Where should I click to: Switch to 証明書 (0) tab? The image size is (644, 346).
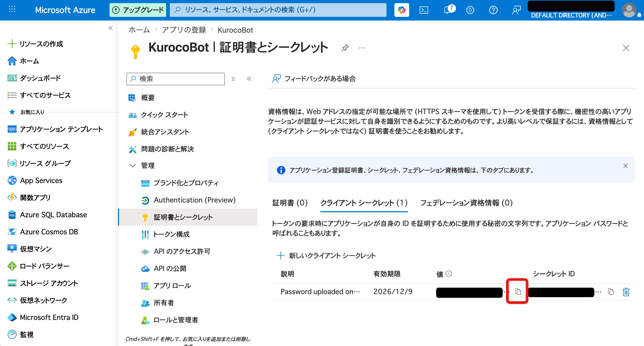point(290,203)
